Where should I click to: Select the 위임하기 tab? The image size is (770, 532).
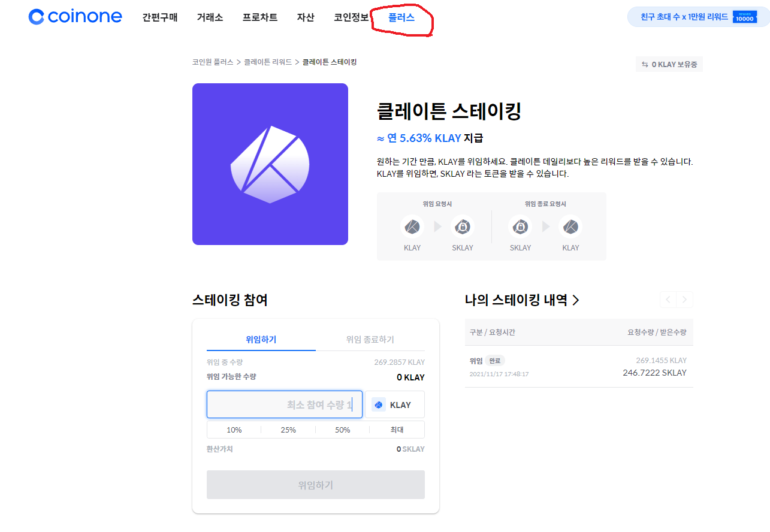click(261, 339)
